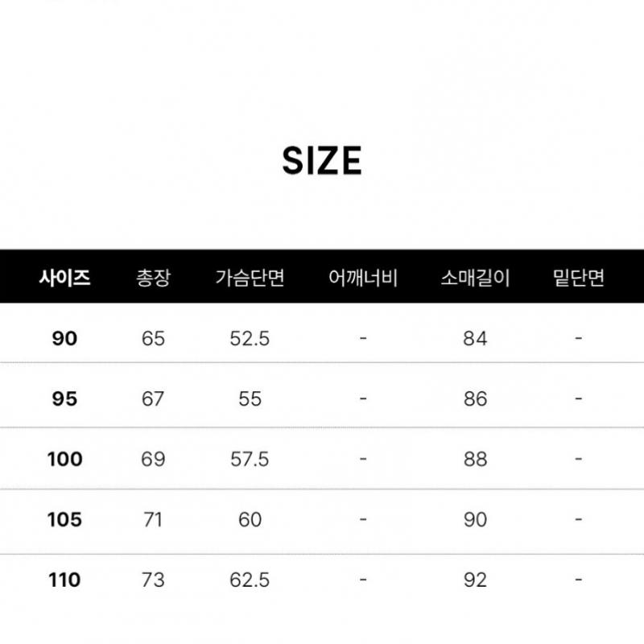This screenshot has height=644, width=644.
Task: Select the 65 total length value
Action: [153, 339]
